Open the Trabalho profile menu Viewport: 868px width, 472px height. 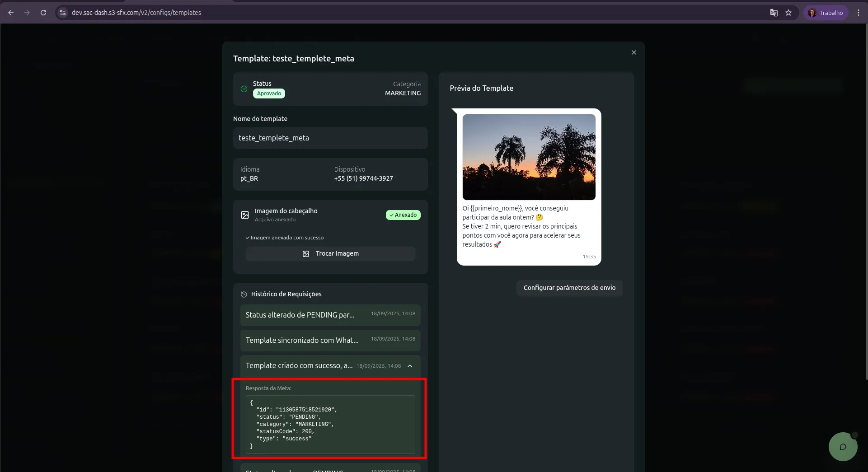826,13
